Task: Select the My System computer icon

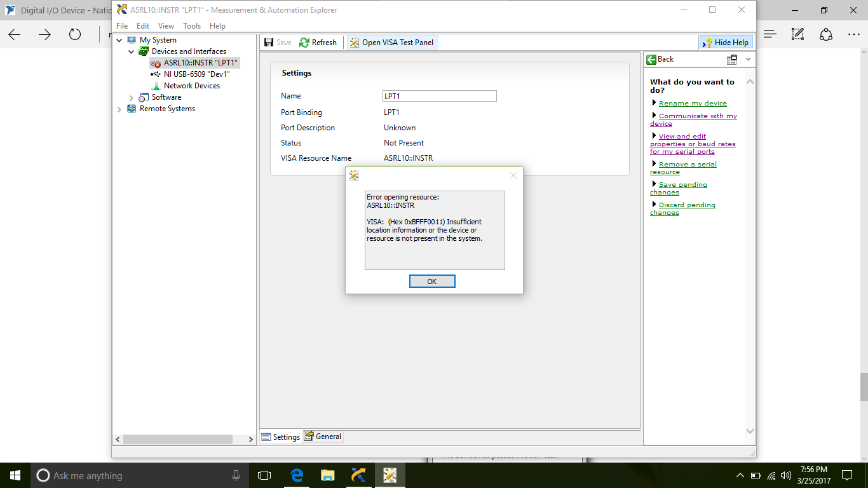Action: click(x=132, y=40)
